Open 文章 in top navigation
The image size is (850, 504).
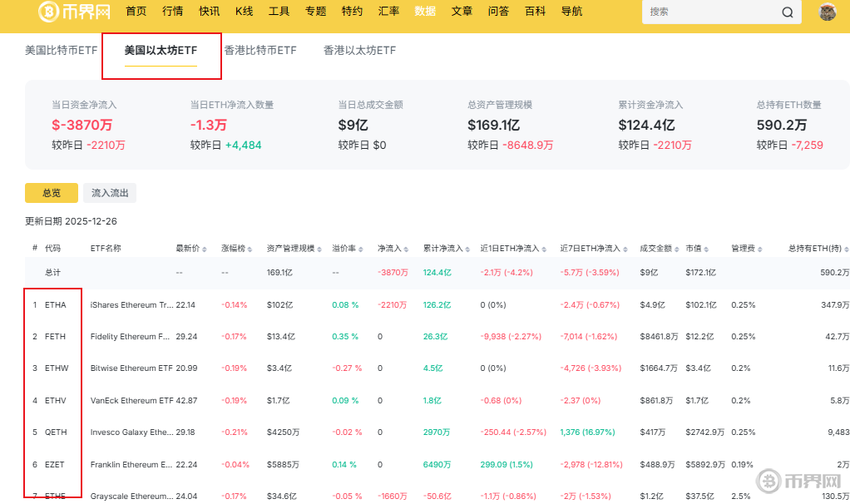click(462, 12)
